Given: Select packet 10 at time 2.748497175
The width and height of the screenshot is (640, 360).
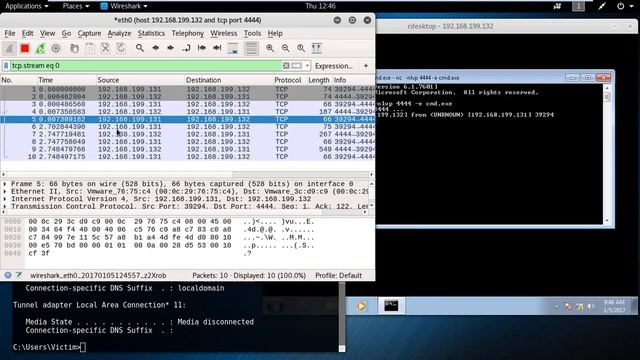Looking at the screenshot, I should [x=187, y=156].
